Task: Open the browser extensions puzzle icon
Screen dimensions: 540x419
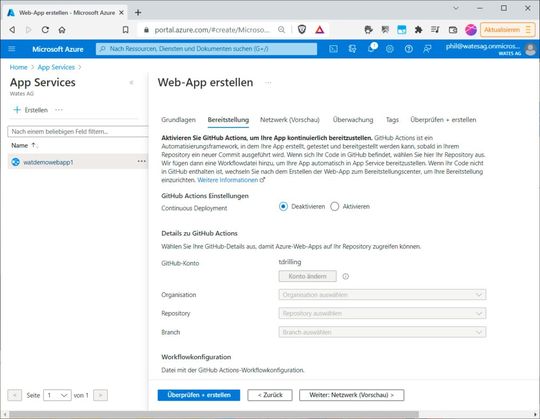Action: tap(418, 30)
